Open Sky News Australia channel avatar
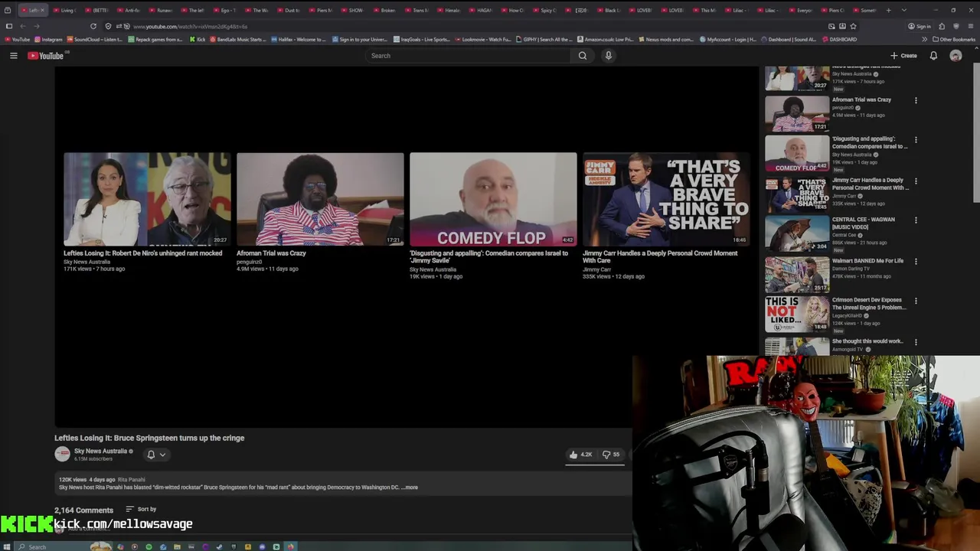 pos(62,454)
